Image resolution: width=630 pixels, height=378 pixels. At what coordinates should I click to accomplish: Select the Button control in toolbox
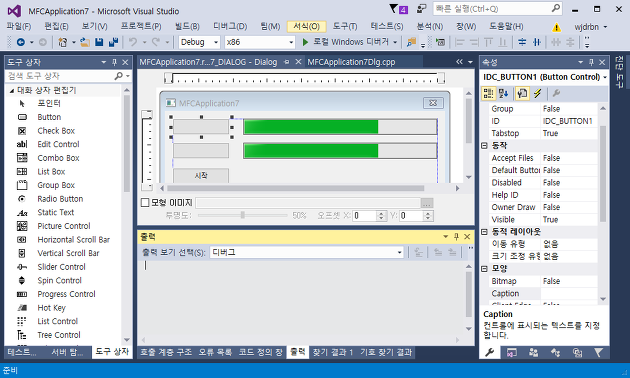pyautogui.click(x=49, y=117)
